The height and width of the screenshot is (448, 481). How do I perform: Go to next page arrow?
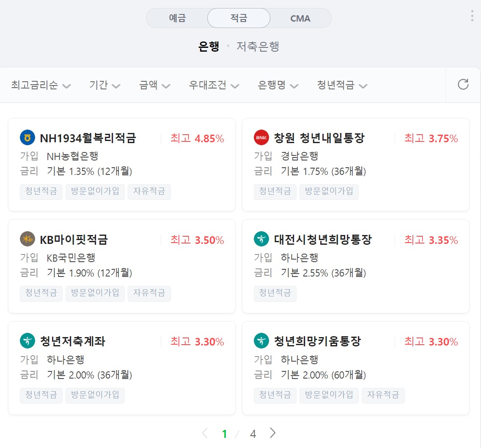coord(272,433)
